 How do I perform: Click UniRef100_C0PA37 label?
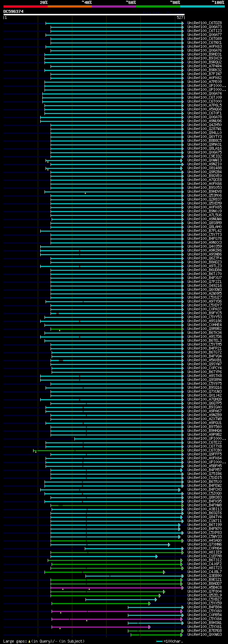[204, 309]
